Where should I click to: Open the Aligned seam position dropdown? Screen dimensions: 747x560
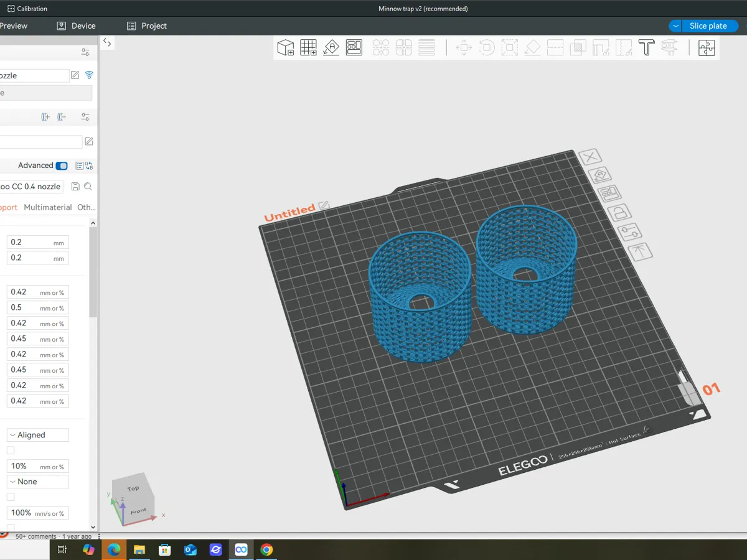click(38, 435)
